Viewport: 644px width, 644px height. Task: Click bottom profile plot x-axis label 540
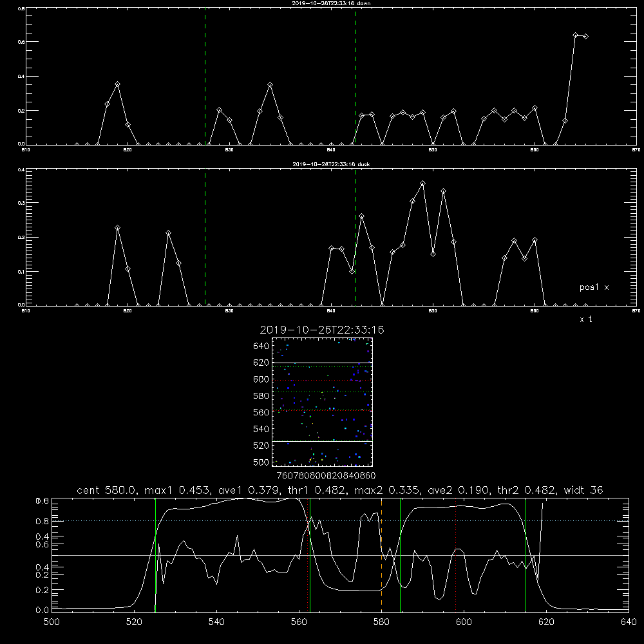[216, 622]
